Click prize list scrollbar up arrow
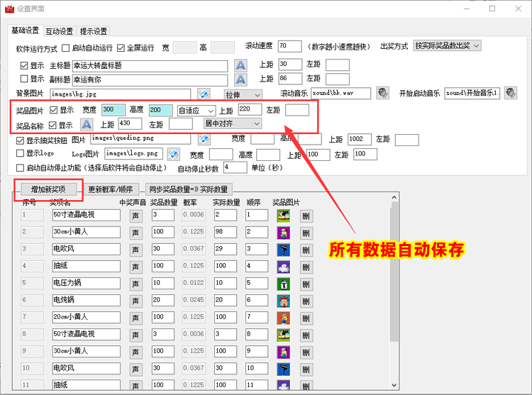The image size is (532, 395). click(394, 197)
